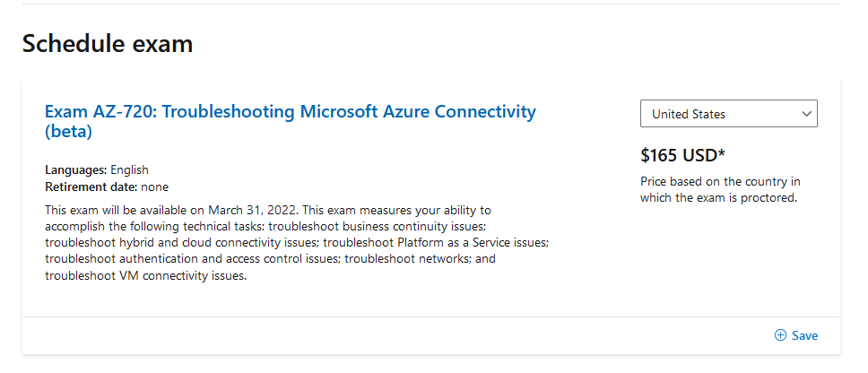
Task: Click the Retirement date label
Action: point(91,187)
